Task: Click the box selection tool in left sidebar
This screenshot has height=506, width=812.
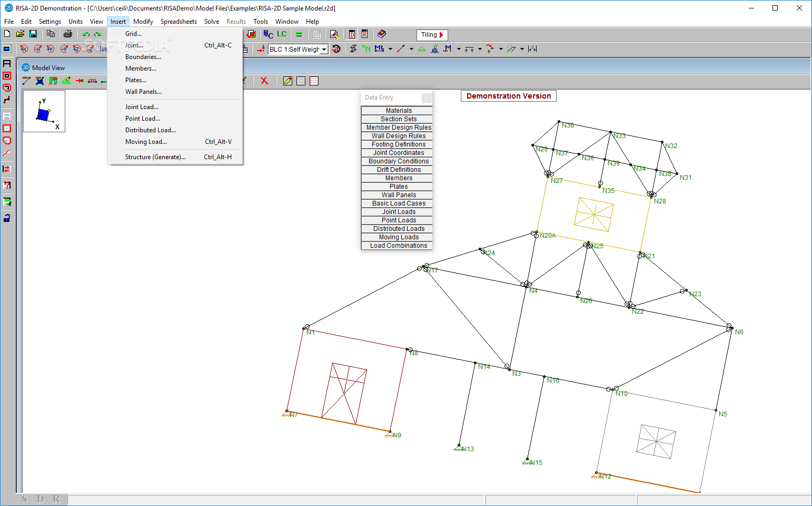Action: tap(7, 75)
